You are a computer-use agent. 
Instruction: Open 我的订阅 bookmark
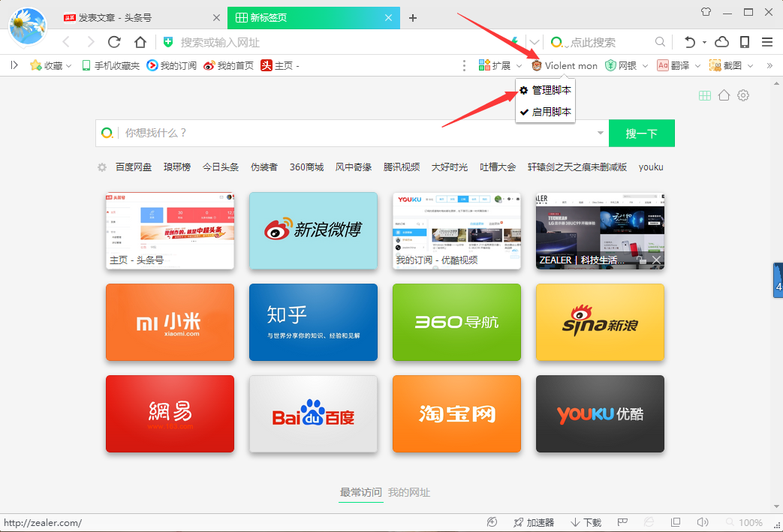click(x=171, y=65)
